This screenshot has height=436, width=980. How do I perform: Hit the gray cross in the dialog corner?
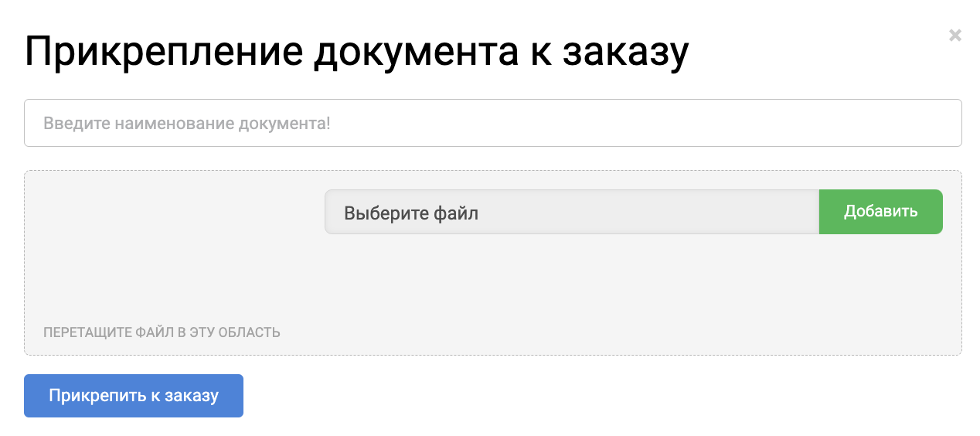[x=955, y=35]
